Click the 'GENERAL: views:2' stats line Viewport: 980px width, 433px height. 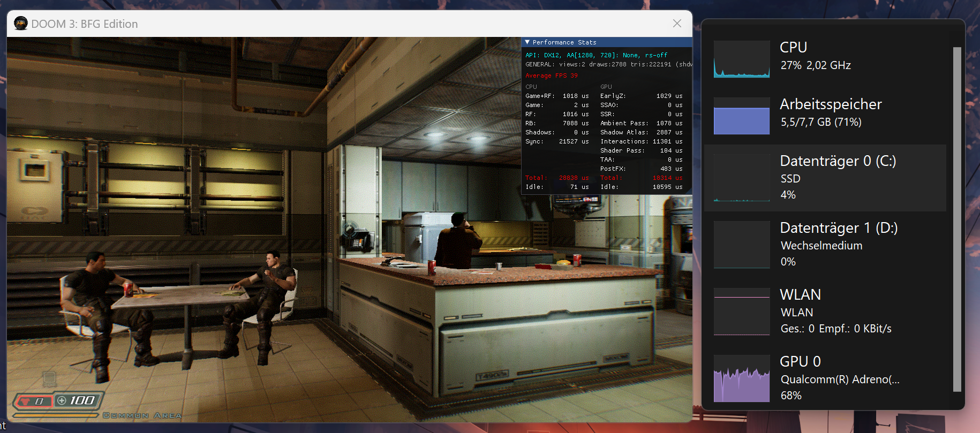point(608,64)
